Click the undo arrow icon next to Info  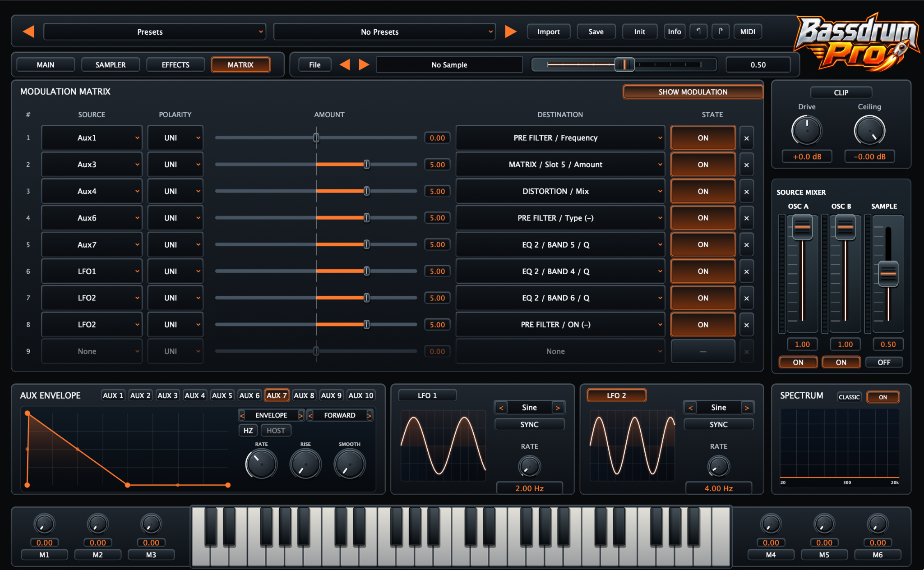point(698,32)
